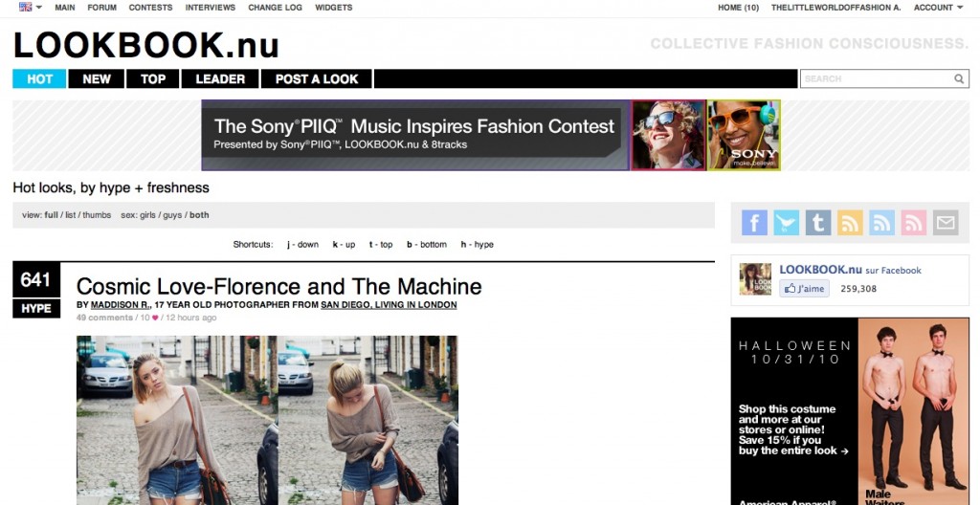The height and width of the screenshot is (505, 980).
Task: Open the Twitter bird icon
Action: coord(787,223)
